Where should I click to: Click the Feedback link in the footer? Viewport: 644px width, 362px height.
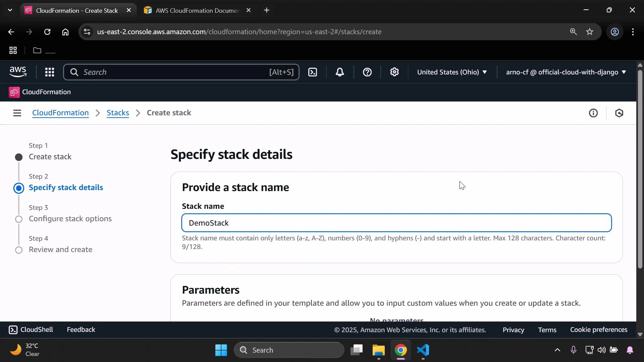tap(80, 329)
